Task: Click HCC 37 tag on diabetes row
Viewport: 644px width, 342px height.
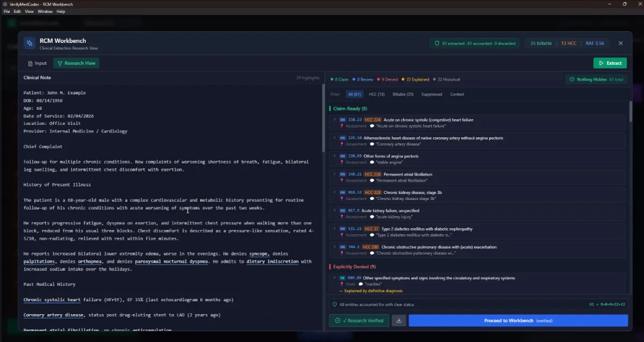Action: point(371,229)
